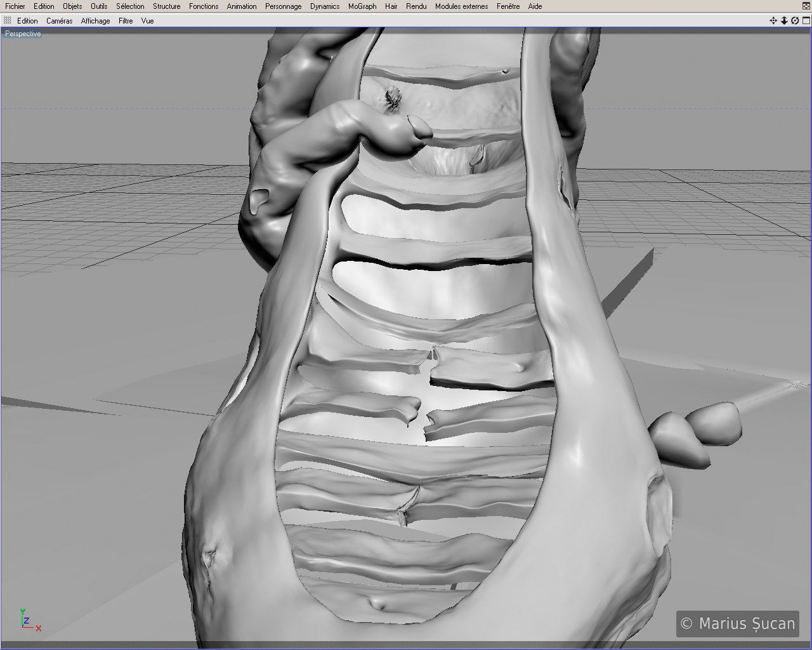Expand the viewport Affichage menu
This screenshot has height=650, width=812.
click(95, 21)
